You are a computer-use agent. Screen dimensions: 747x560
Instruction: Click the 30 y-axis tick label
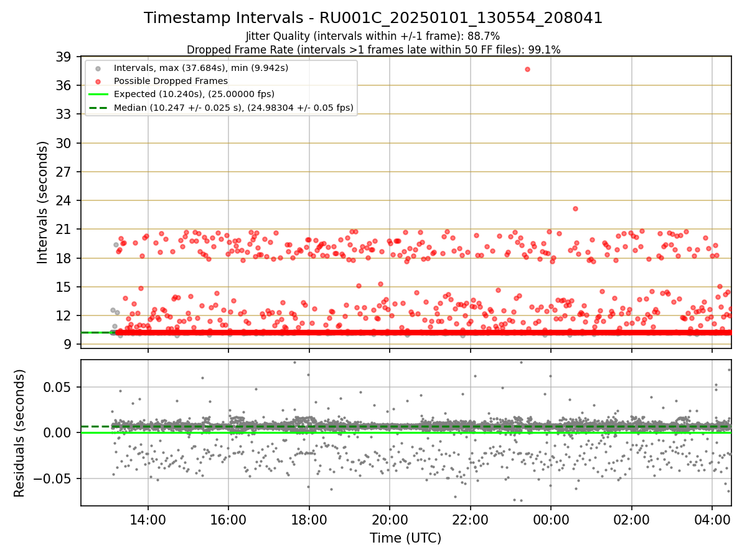coord(63,143)
